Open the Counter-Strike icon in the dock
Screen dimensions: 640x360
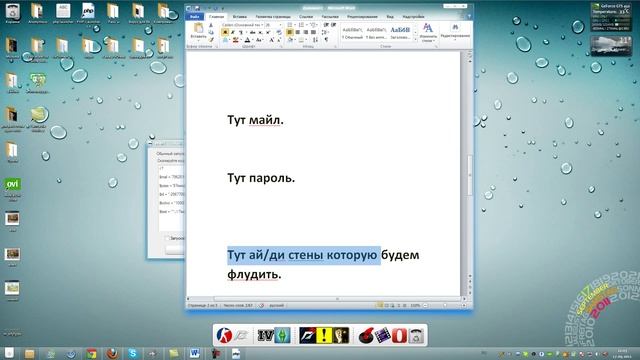coord(224,336)
